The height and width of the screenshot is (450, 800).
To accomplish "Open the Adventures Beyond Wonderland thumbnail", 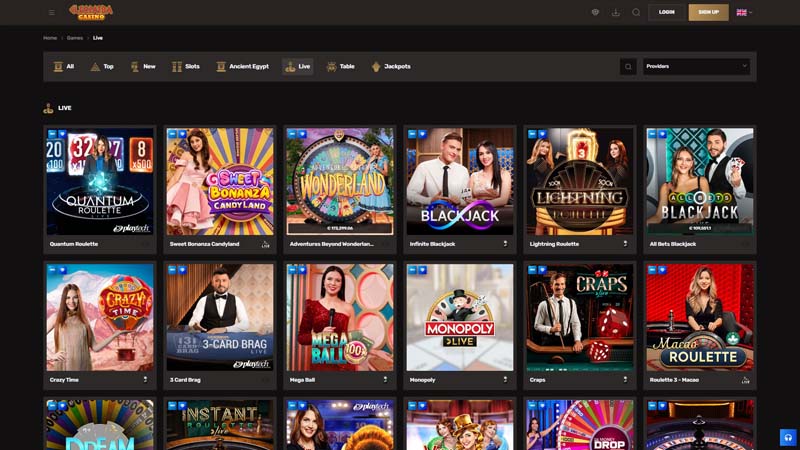I will click(x=340, y=182).
